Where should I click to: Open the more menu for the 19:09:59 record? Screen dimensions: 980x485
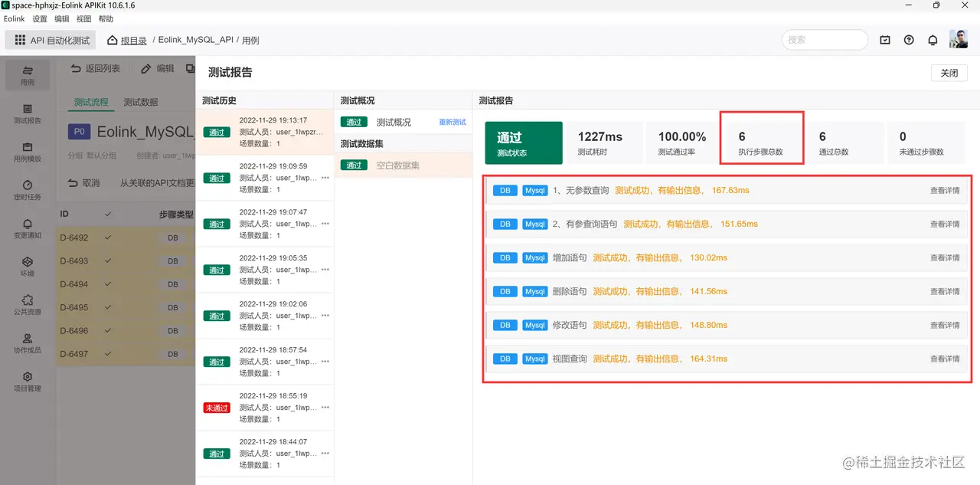pyautogui.click(x=325, y=178)
